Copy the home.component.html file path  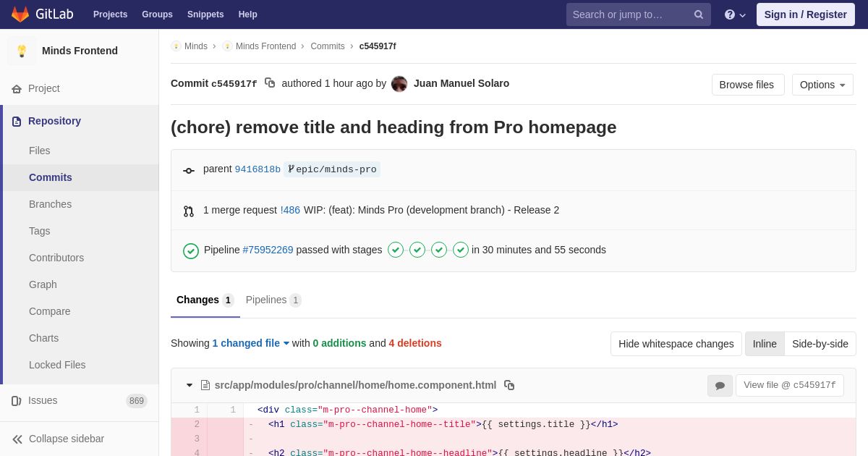(509, 385)
